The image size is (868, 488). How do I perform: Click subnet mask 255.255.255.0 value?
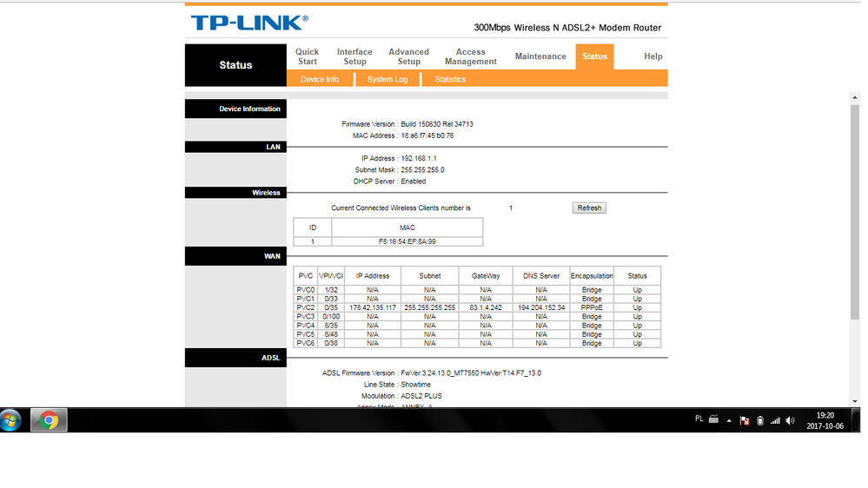coord(422,170)
